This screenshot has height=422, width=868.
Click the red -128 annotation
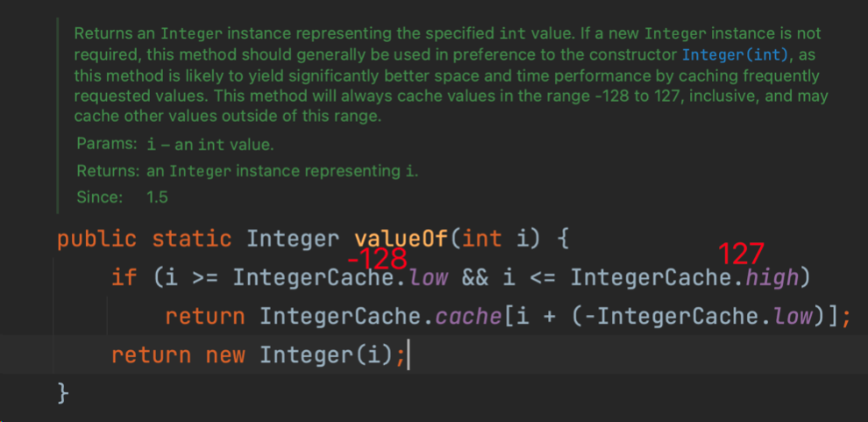point(377,259)
